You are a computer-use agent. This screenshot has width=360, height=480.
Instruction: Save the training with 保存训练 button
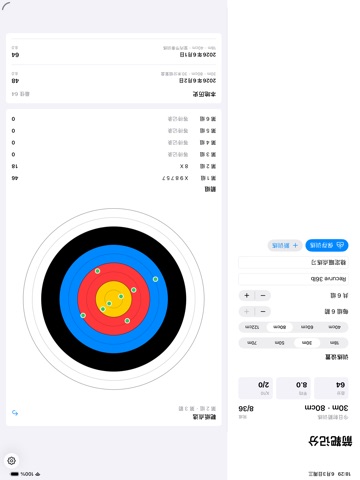pyautogui.click(x=327, y=245)
